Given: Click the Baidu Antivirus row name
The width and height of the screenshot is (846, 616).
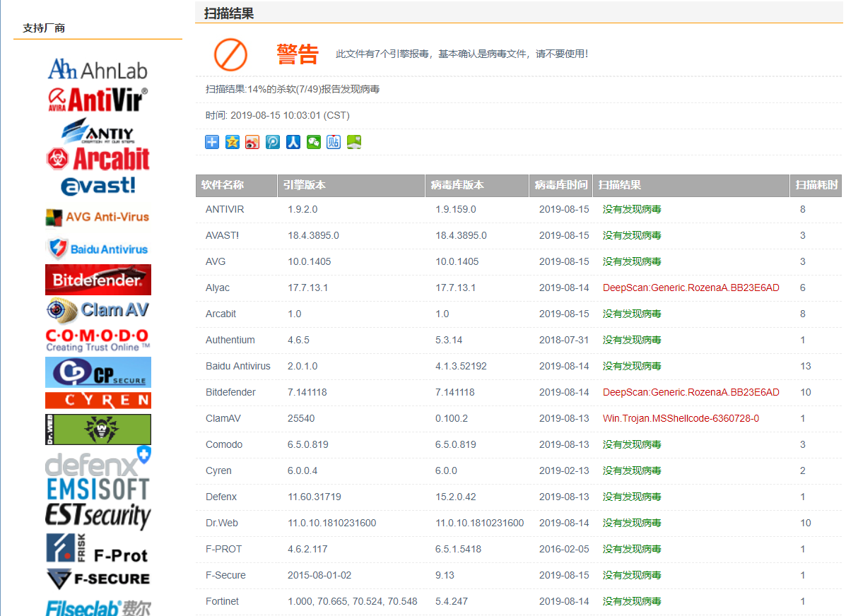Looking at the screenshot, I should point(238,366).
